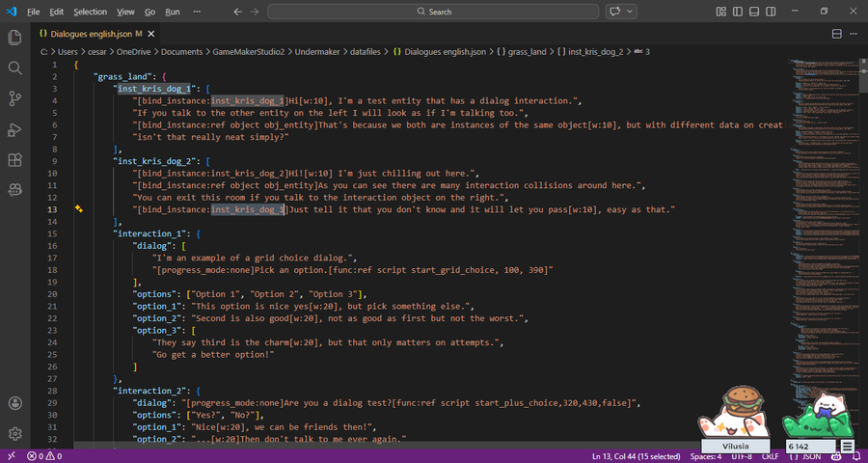
Task: Open the editor More Actions ellipsis
Action: click(x=852, y=33)
